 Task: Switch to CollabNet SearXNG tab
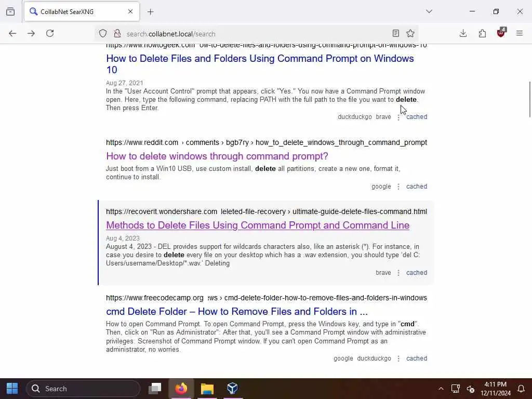82,11
